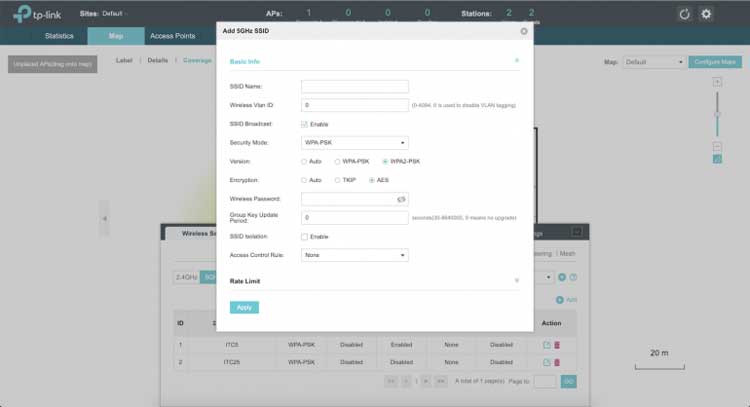Toggle SSID Broadcast Enable checkbox
Viewport: 750px width, 407px height.
click(305, 124)
